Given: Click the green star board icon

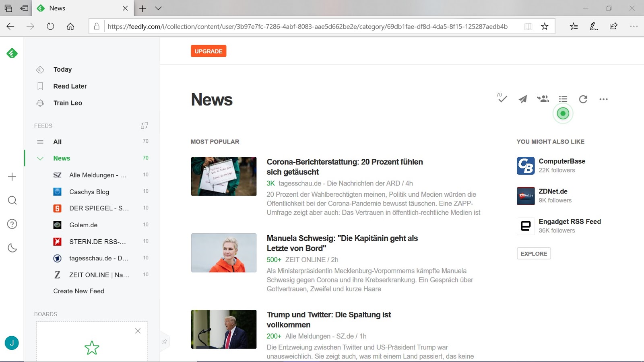Looking at the screenshot, I should (92, 348).
